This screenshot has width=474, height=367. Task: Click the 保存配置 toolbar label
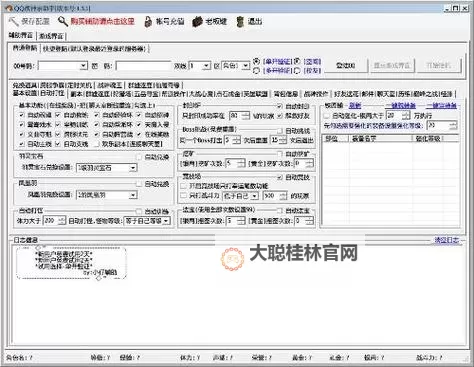point(35,21)
